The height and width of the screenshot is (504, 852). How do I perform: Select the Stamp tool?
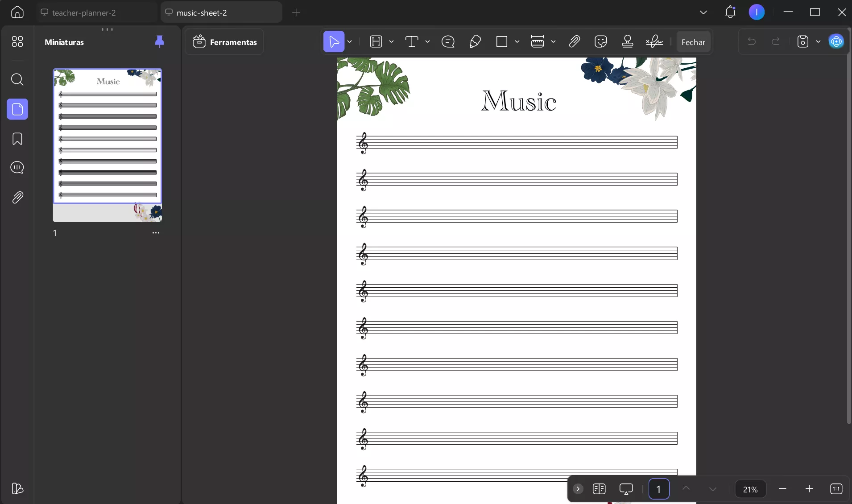(626, 41)
